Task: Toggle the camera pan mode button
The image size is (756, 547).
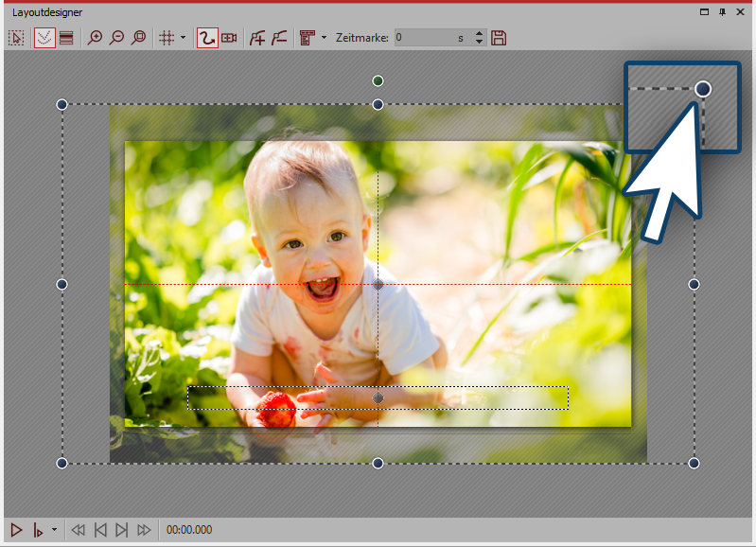Action: [x=229, y=38]
